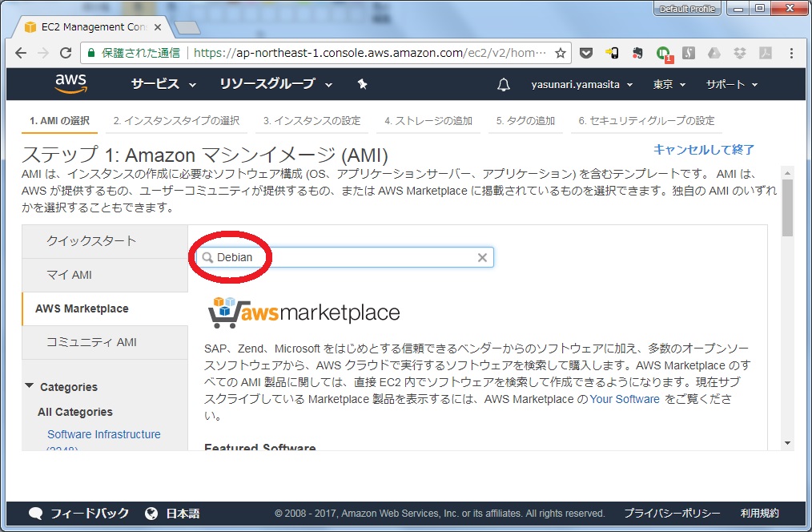
Task: Open the Chrome three-dot menu
Action: pyautogui.click(x=791, y=53)
